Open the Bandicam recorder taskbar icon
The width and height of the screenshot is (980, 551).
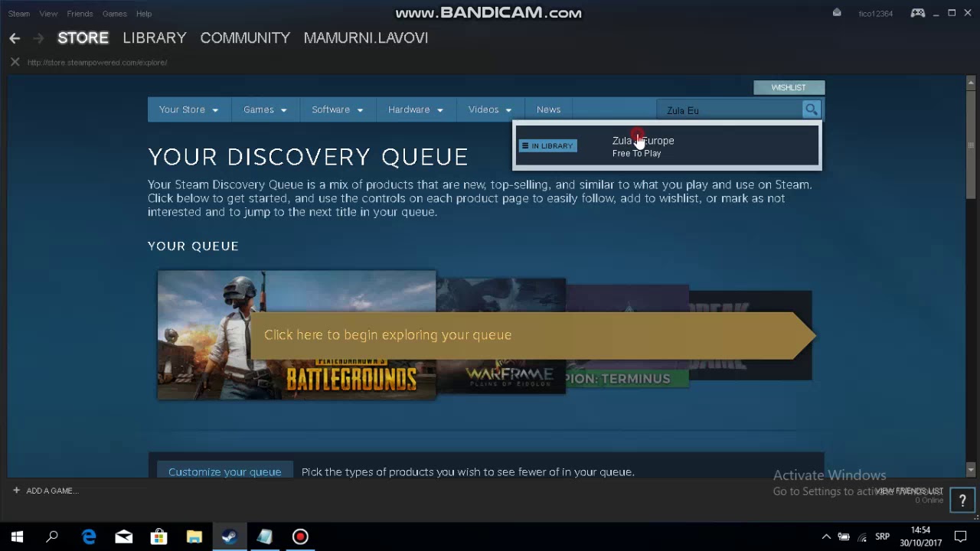click(300, 536)
